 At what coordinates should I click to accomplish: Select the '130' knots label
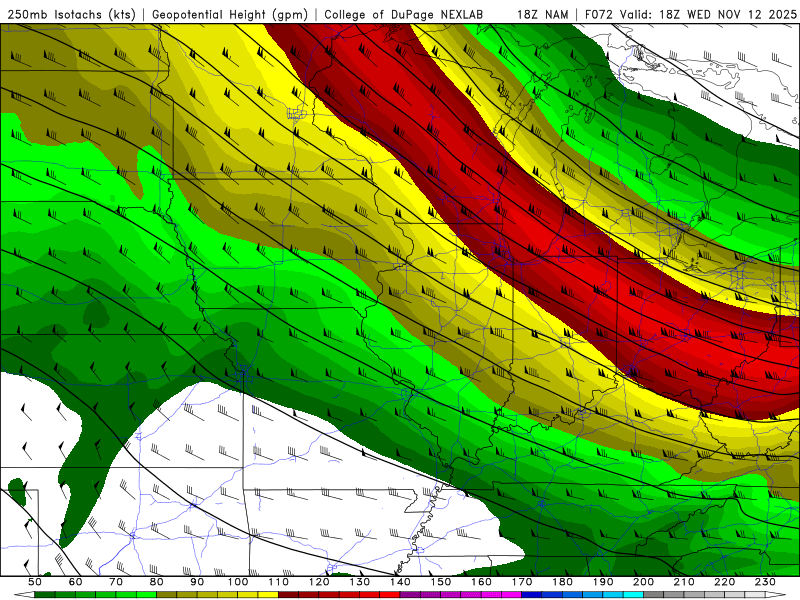click(x=360, y=582)
